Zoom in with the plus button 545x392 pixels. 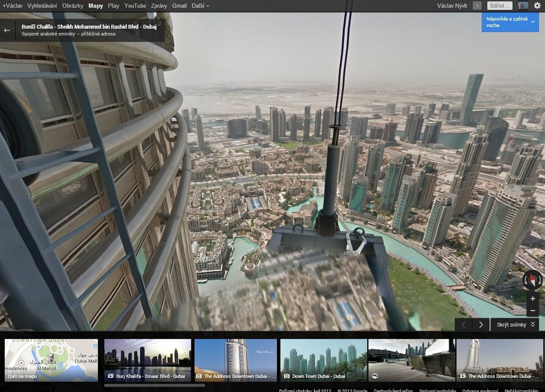533,299
